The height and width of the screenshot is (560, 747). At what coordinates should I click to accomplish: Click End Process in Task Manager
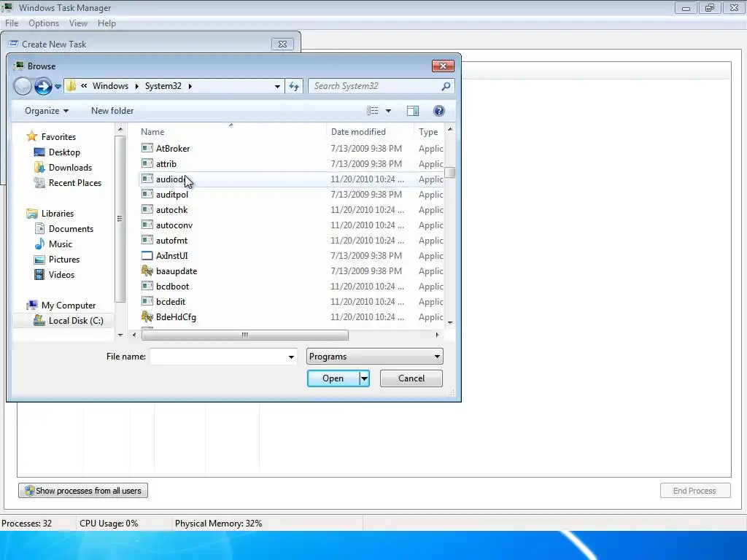(695, 491)
